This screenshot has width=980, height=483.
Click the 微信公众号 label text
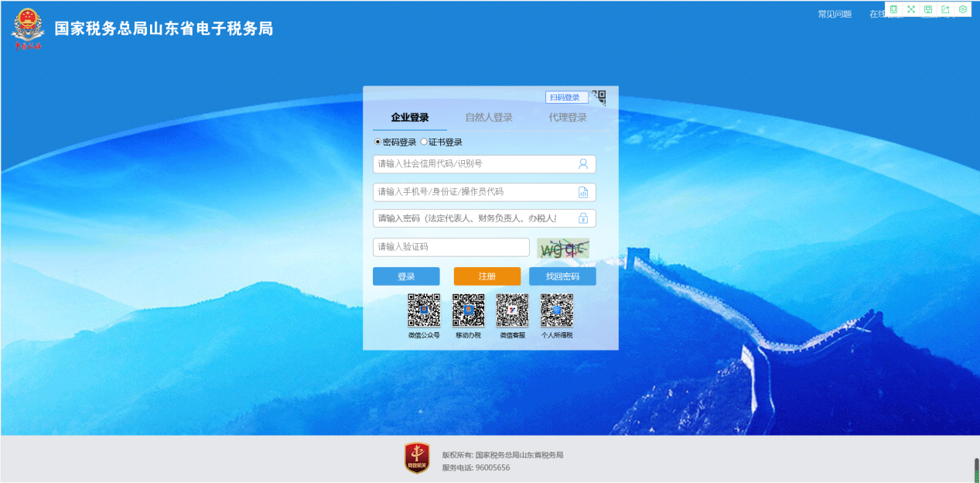pyautogui.click(x=424, y=335)
